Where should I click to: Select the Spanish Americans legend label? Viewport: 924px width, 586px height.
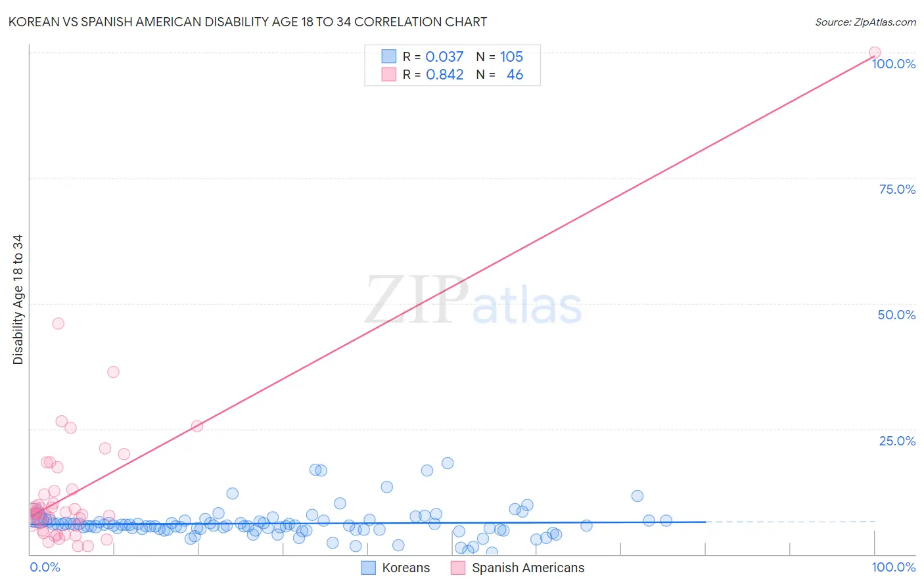point(528,568)
